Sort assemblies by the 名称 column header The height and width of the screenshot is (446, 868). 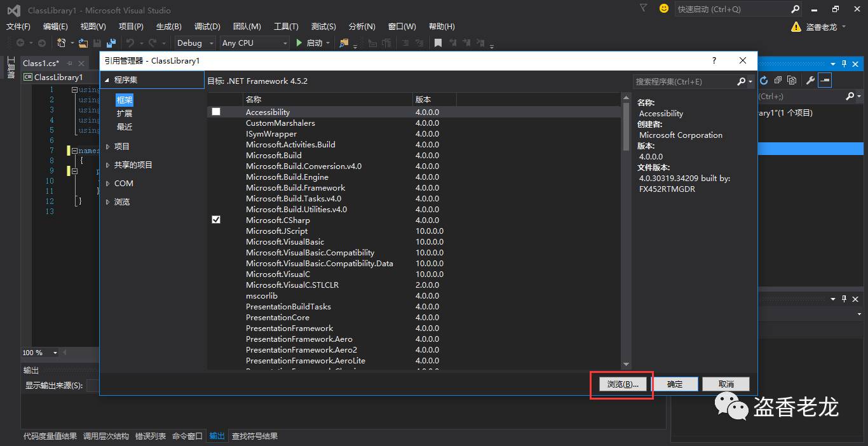[328, 99]
